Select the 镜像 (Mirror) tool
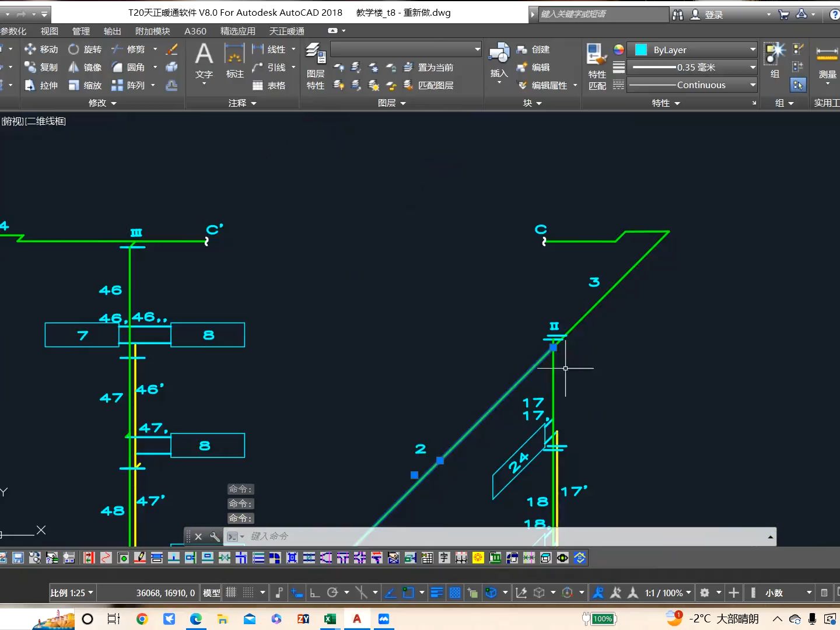 85,68
